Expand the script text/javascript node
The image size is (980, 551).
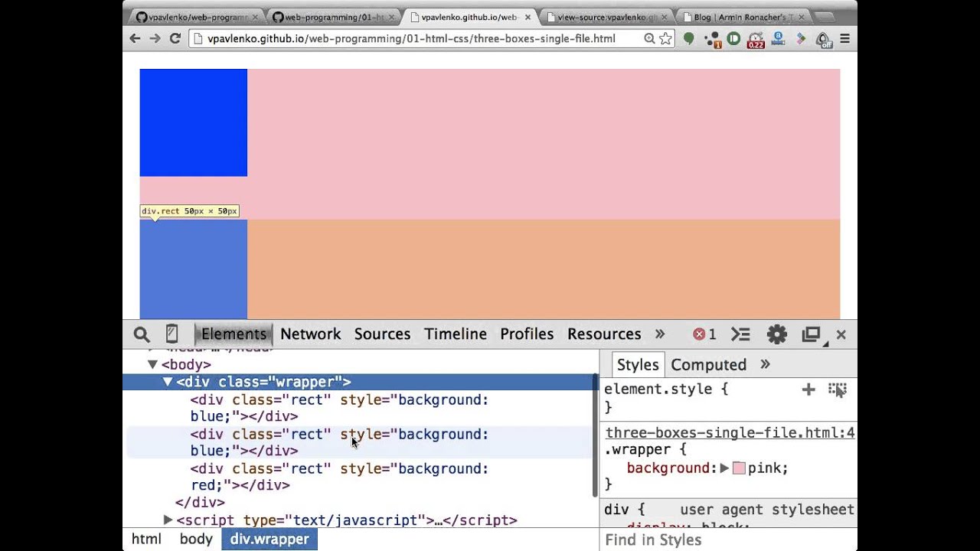pos(168,520)
